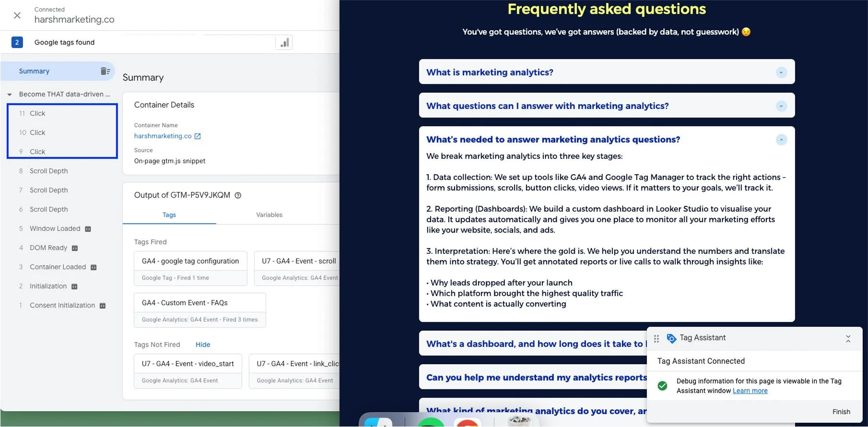The image size is (868, 427).
Task: Grab the Tag Assistant popup drag handle
Action: [x=657, y=338]
